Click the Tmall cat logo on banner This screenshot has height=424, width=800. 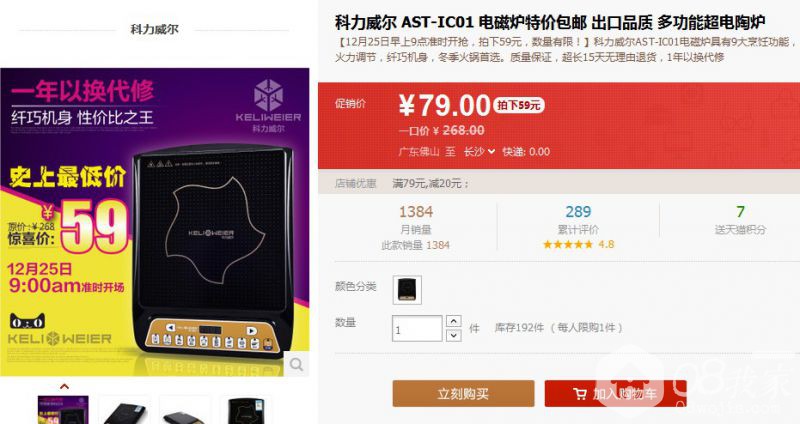28,321
